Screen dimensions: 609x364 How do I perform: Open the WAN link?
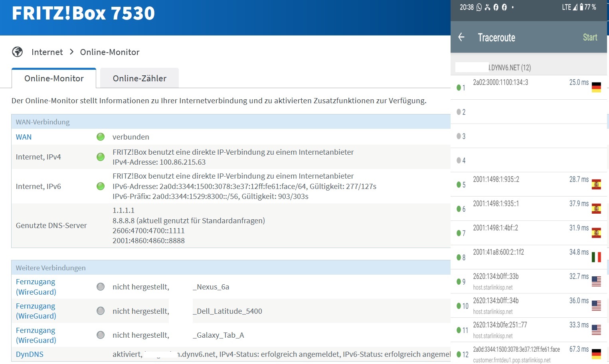[24, 137]
